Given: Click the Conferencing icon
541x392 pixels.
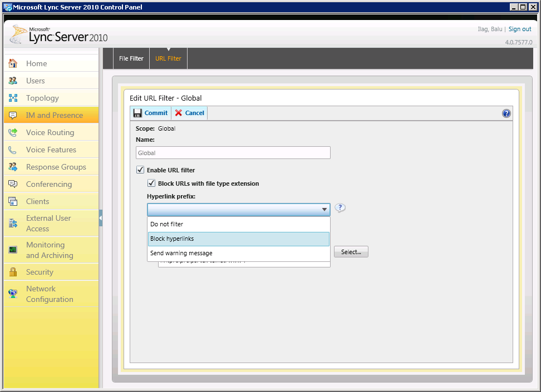Looking at the screenshot, I should [13, 184].
